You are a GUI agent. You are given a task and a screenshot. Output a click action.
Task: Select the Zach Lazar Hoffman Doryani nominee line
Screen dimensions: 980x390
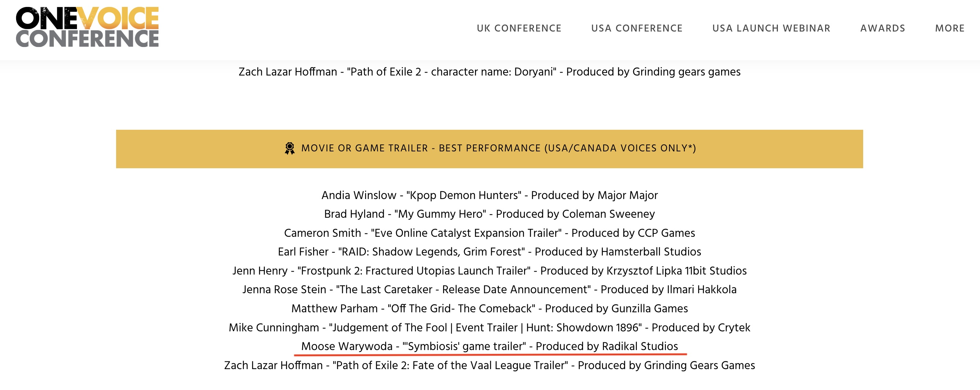pos(490,71)
